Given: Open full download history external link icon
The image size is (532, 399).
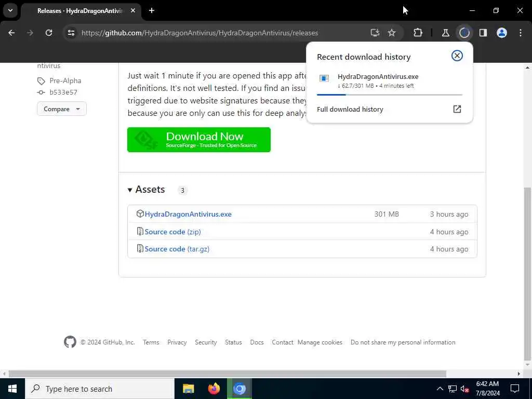Looking at the screenshot, I should (x=457, y=109).
